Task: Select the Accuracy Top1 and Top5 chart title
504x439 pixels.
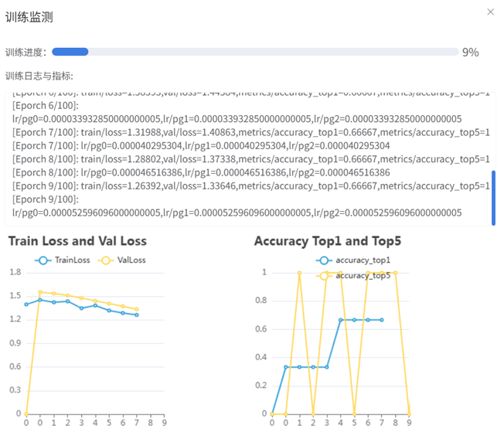Action: tap(328, 241)
